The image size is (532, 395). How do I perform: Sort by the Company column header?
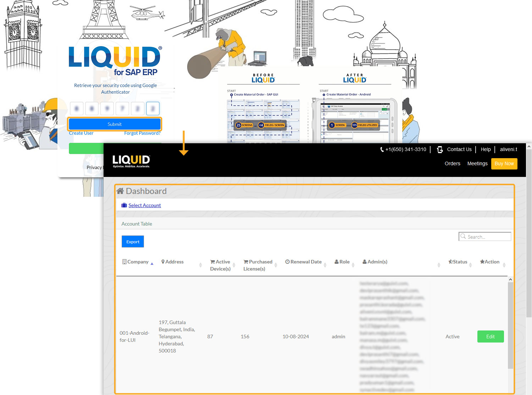coord(138,262)
